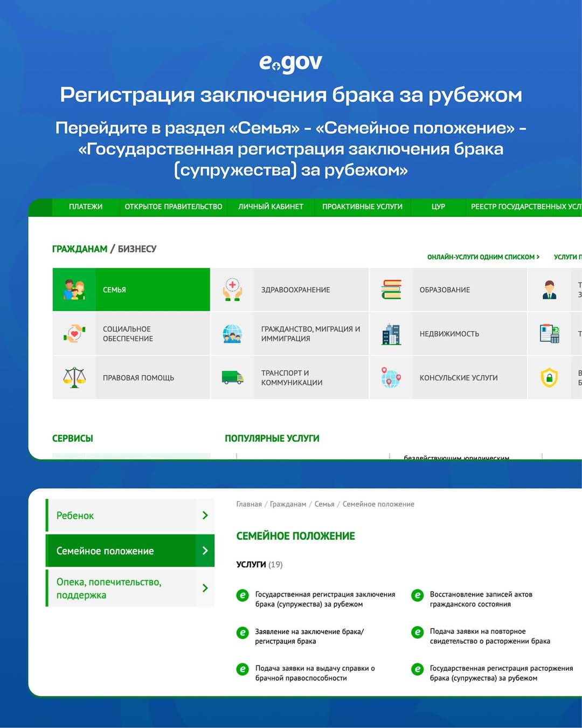582x728 pixels.
Task: Click the Транспорт green truck icon
Action: click(232, 377)
